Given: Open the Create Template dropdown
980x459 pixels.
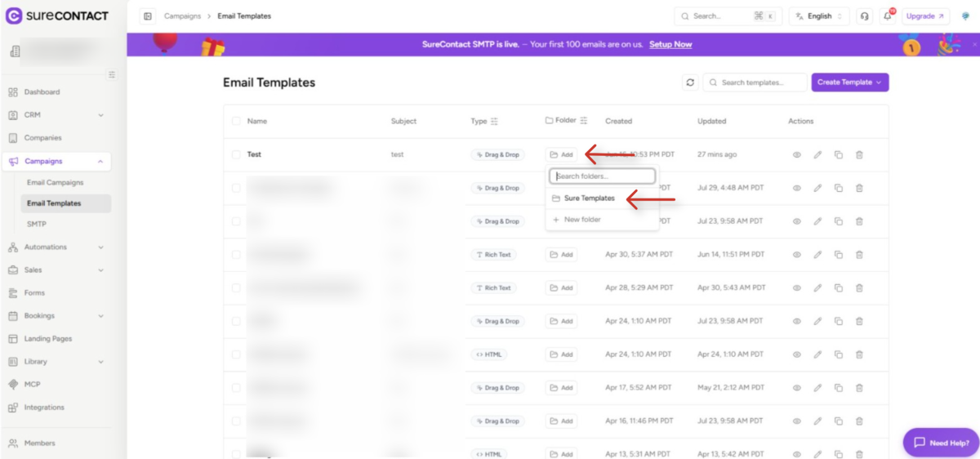Looking at the screenshot, I should (850, 82).
